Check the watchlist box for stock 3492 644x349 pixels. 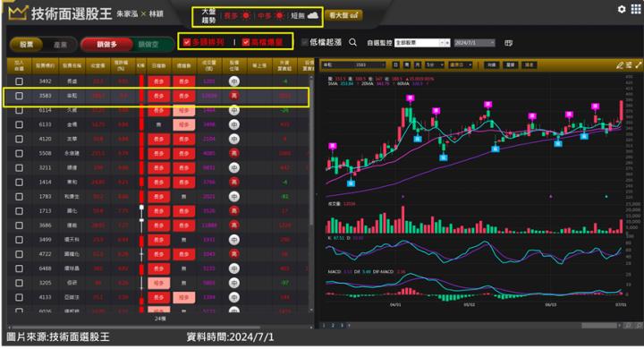(19, 81)
